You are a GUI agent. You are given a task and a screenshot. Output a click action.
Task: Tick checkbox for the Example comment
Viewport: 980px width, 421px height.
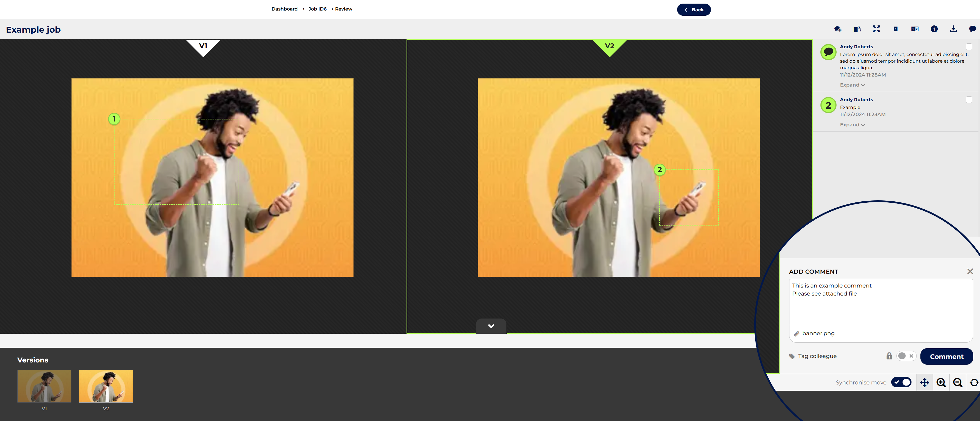click(x=969, y=100)
